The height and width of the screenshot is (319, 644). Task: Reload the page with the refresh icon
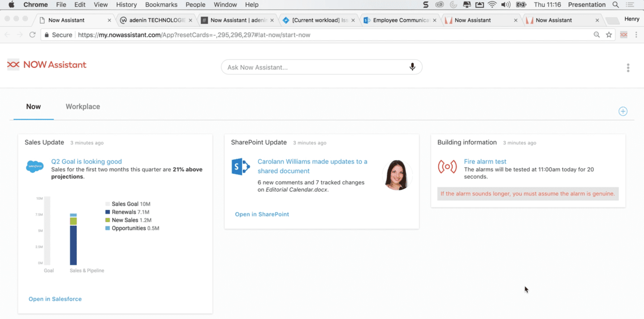[x=32, y=35]
